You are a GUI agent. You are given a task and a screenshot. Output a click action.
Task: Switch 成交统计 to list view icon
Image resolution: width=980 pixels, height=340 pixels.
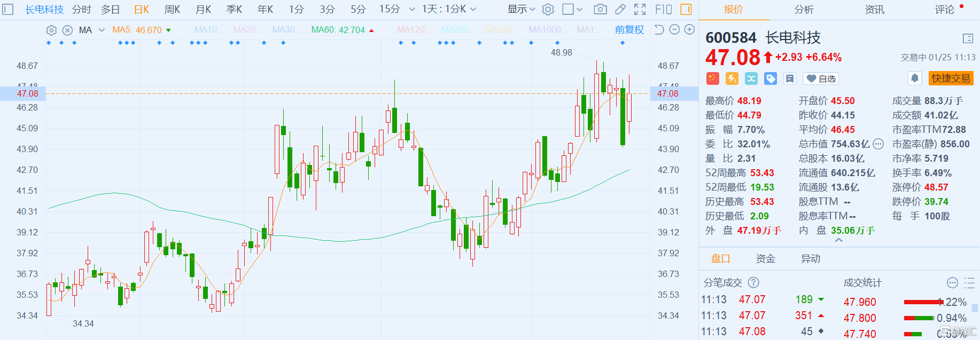(x=969, y=282)
